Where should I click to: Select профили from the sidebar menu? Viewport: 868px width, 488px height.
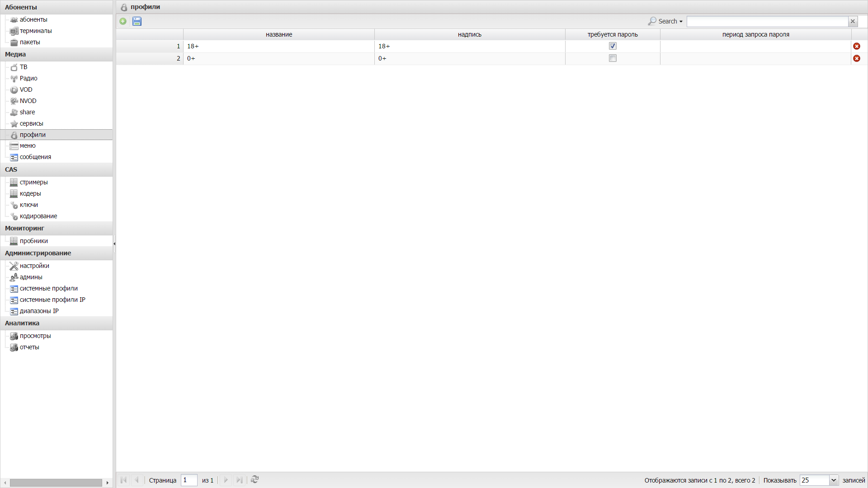click(x=32, y=134)
